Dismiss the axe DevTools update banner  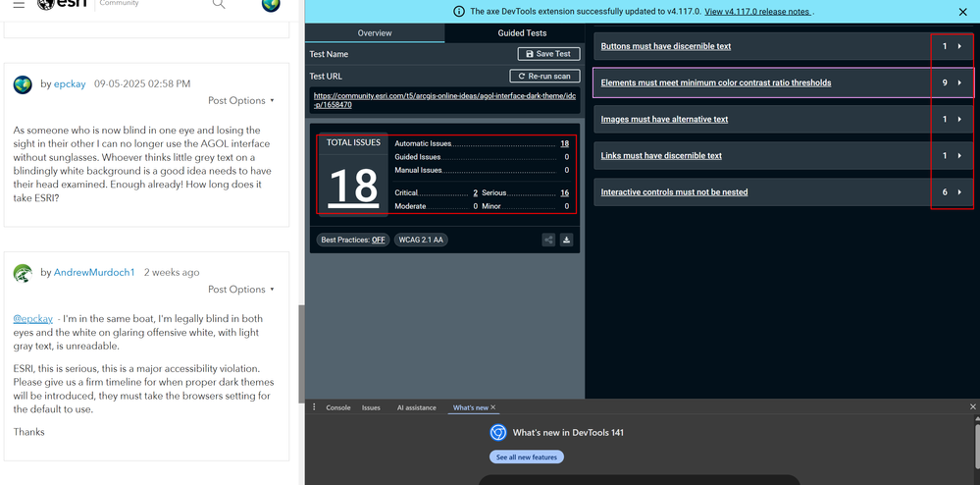(x=962, y=11)
